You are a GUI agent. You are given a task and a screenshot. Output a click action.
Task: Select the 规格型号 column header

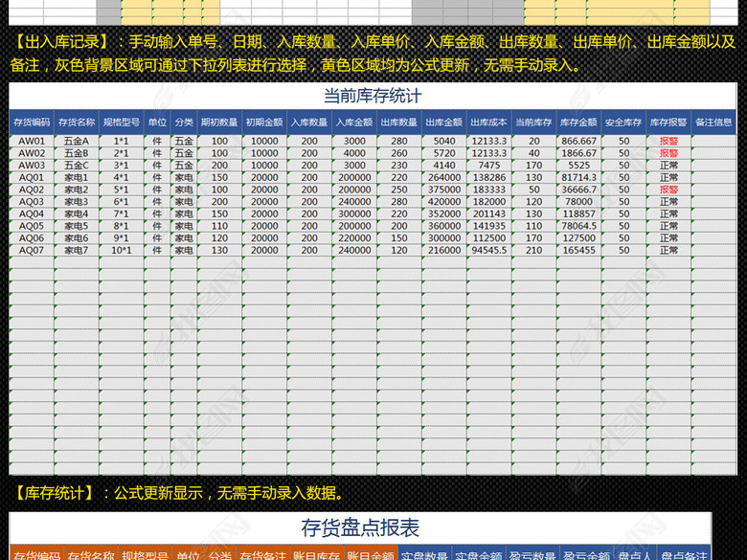(122, 123)
